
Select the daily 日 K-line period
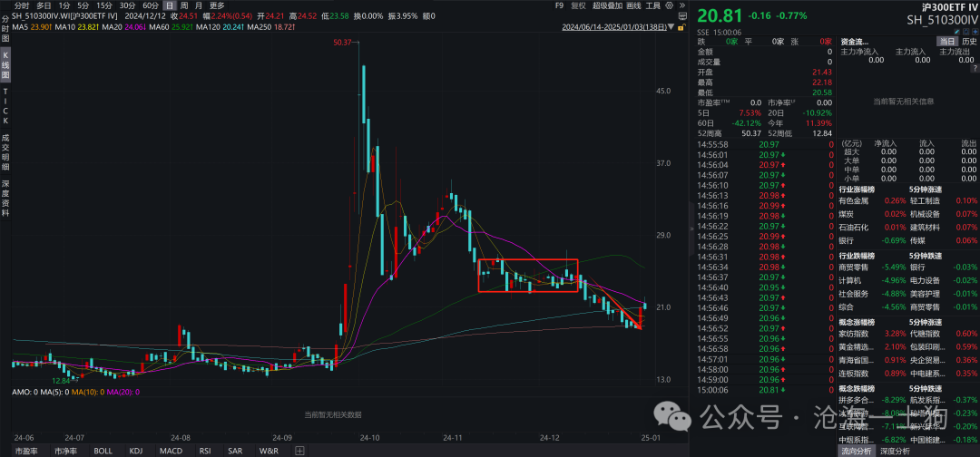(170, 5)
